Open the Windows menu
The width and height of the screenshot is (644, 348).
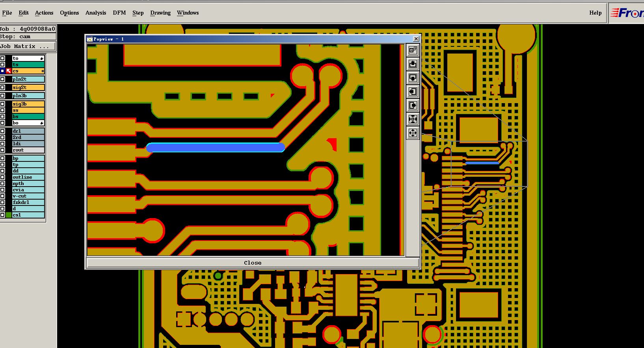(188, 13)
